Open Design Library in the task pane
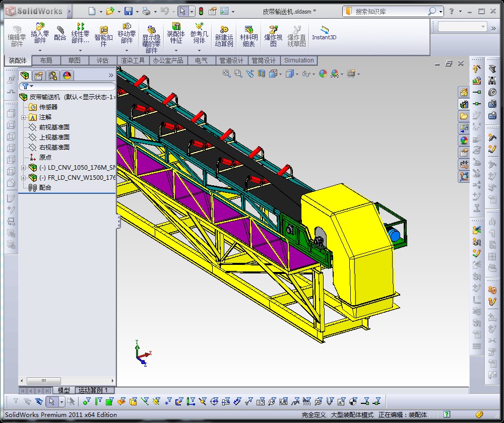This screenshot has height=423, width=504. (464, 104)
